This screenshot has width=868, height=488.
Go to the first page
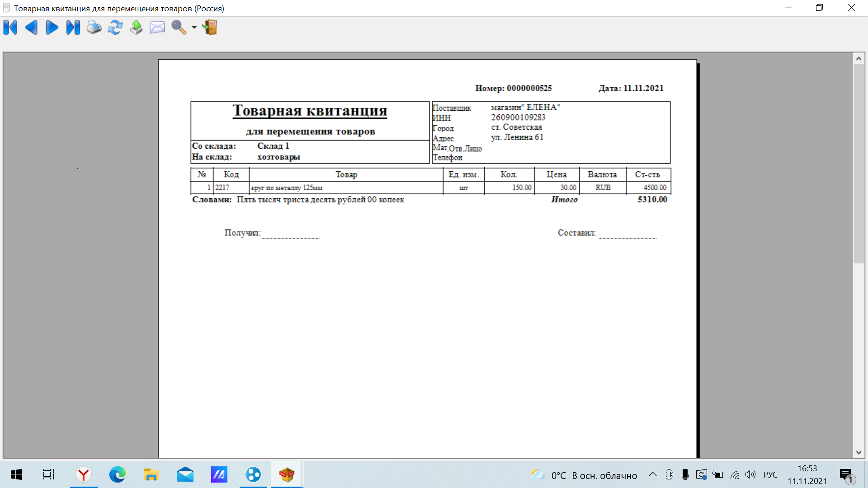coord(10,28)
